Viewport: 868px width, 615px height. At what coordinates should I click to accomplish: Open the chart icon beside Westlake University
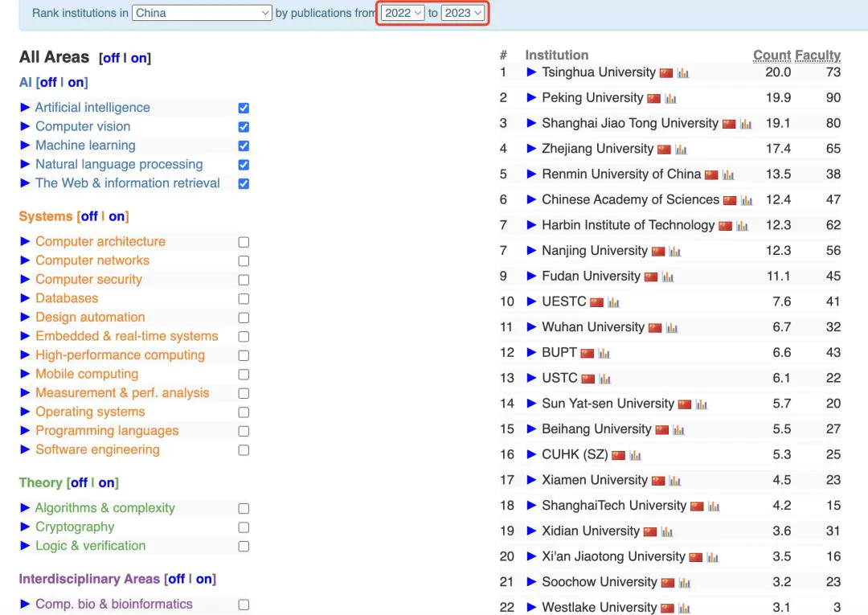(x=684, y=608)
